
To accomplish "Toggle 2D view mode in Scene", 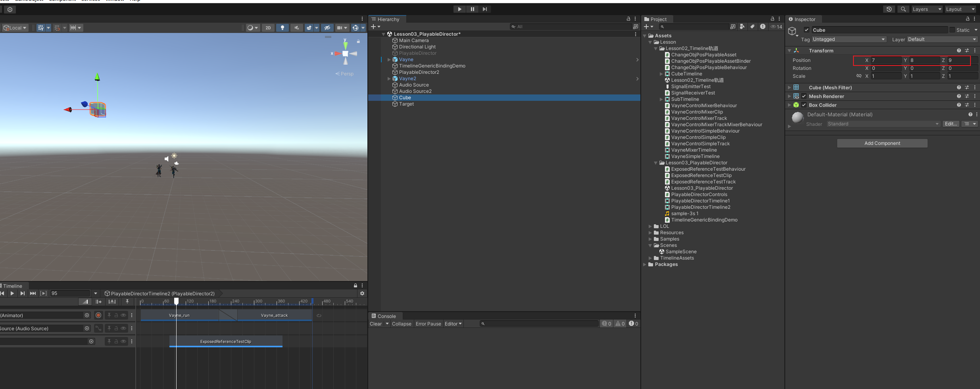I will (268, 28).
